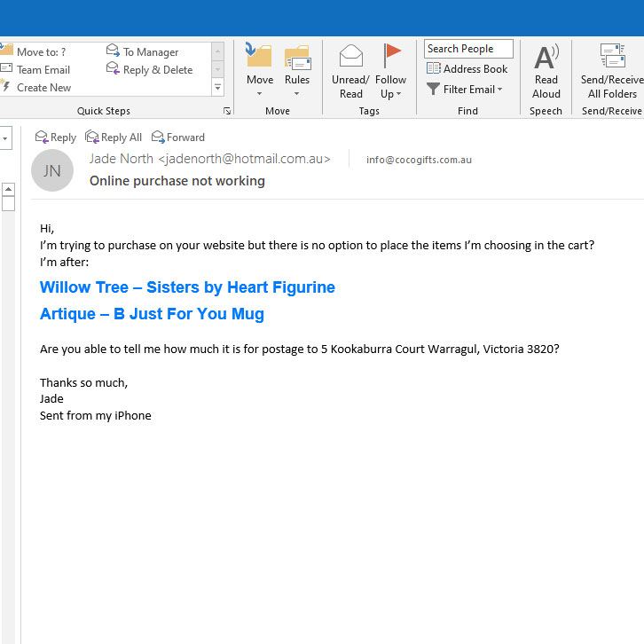Screen dimensions: 644x644
Task: Open the Quick Steps dialog launcher
Action: (x=227, y=111)
